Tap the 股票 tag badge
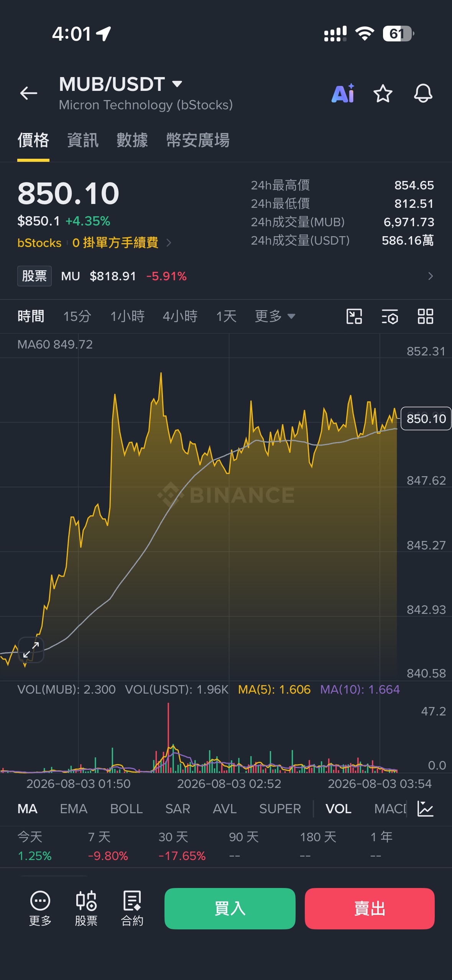Viewport: 452px width, 980px height. click(35, 276)
